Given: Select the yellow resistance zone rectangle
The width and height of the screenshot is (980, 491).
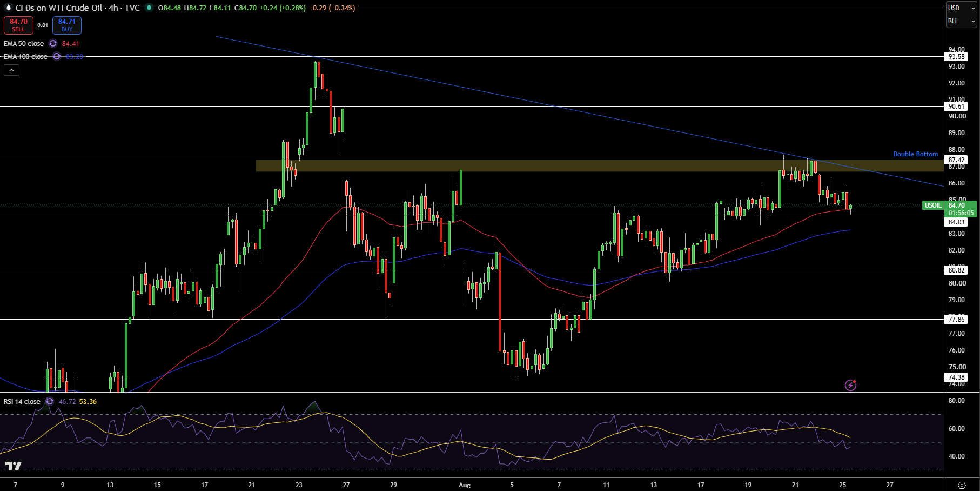Looking at the screenshot, I should pyautogui.click(x=600, y=165).
